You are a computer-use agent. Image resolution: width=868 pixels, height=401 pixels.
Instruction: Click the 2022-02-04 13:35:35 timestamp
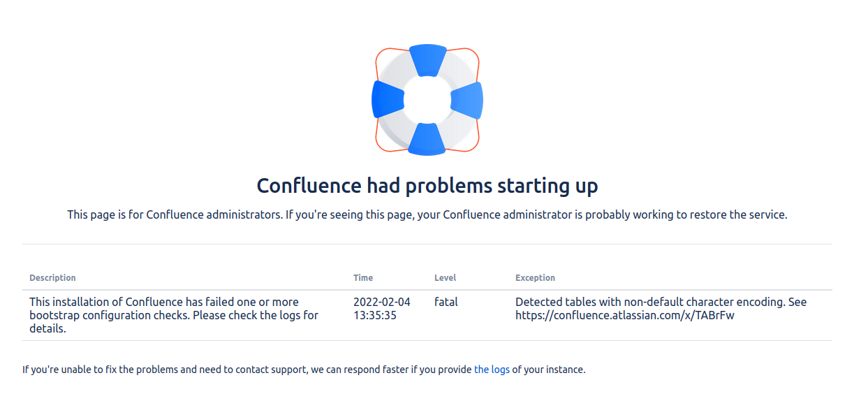382,309
